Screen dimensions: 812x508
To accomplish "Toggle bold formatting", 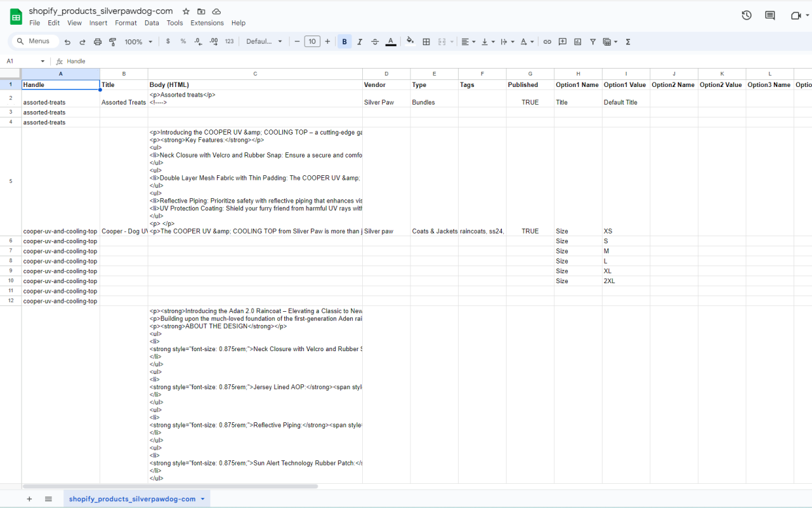I will [x=344, y=42].
